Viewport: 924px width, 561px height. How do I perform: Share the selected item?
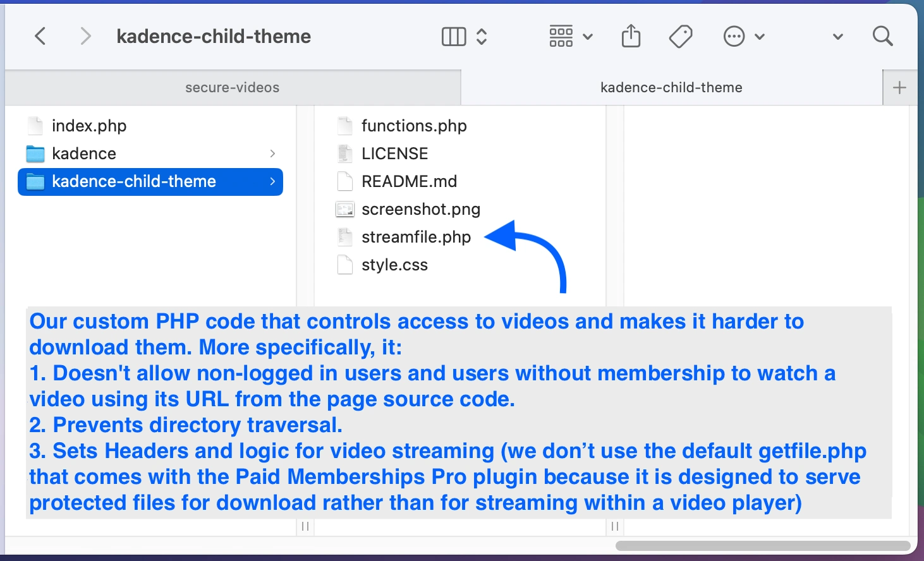[x=631, y=36]
